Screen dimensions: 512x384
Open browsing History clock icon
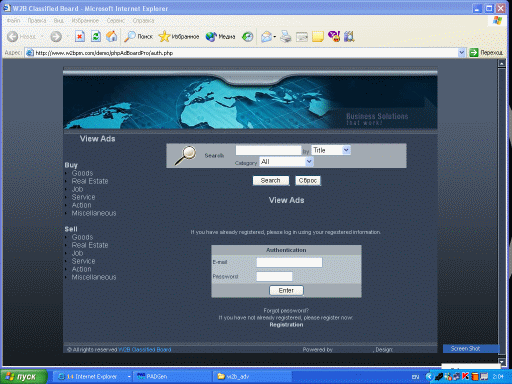coord(247,36)
